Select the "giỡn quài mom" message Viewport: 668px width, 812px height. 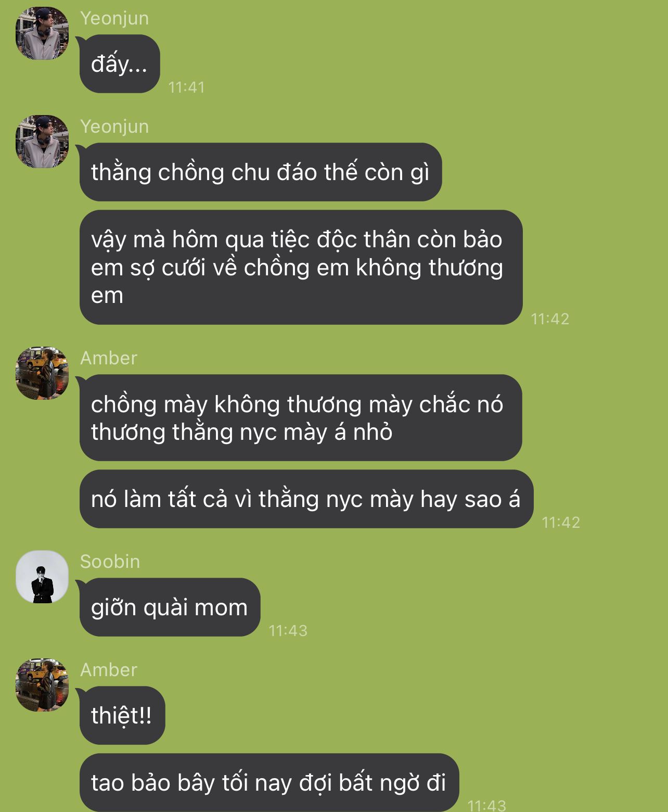[170, 607]
